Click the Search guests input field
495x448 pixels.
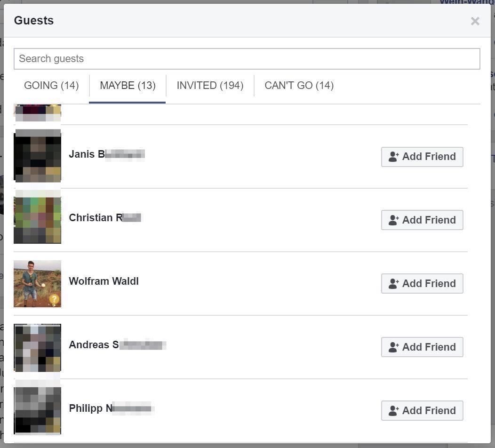(x=247, y=59)
